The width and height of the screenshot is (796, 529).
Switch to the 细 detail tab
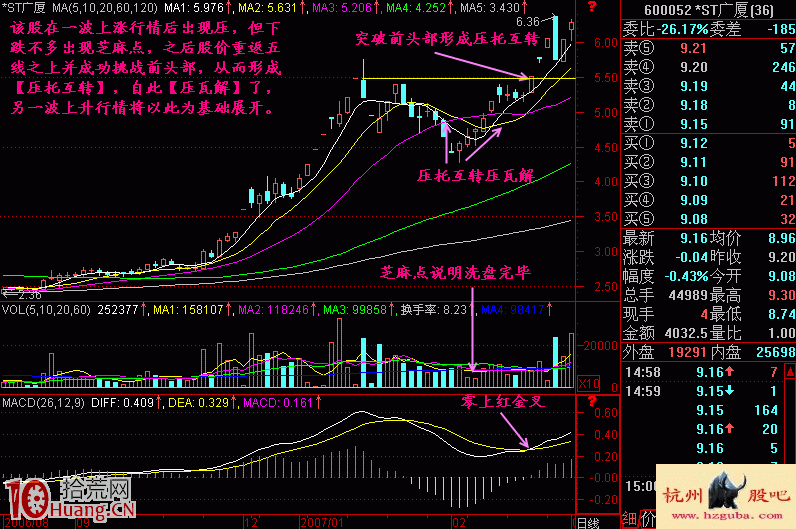[x=629, y=519]
